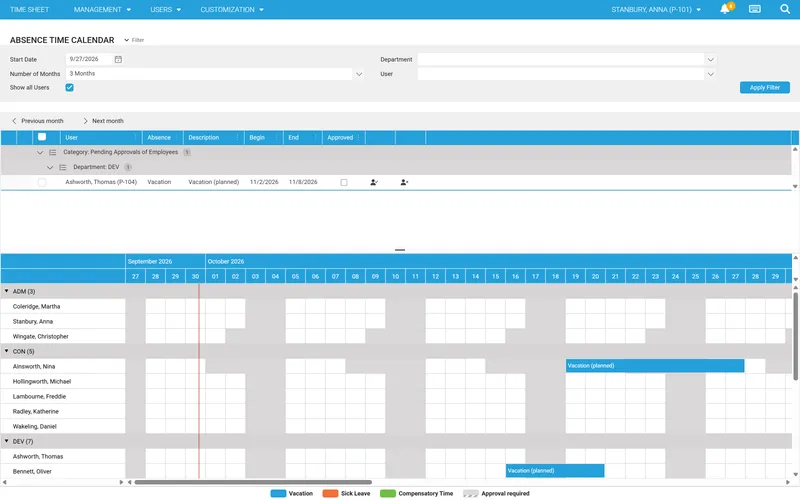Click the splitter handle between grid and calendar
The width and height of the screenshot is (800, 500).
pyautogui.click(x=400, y=250)
